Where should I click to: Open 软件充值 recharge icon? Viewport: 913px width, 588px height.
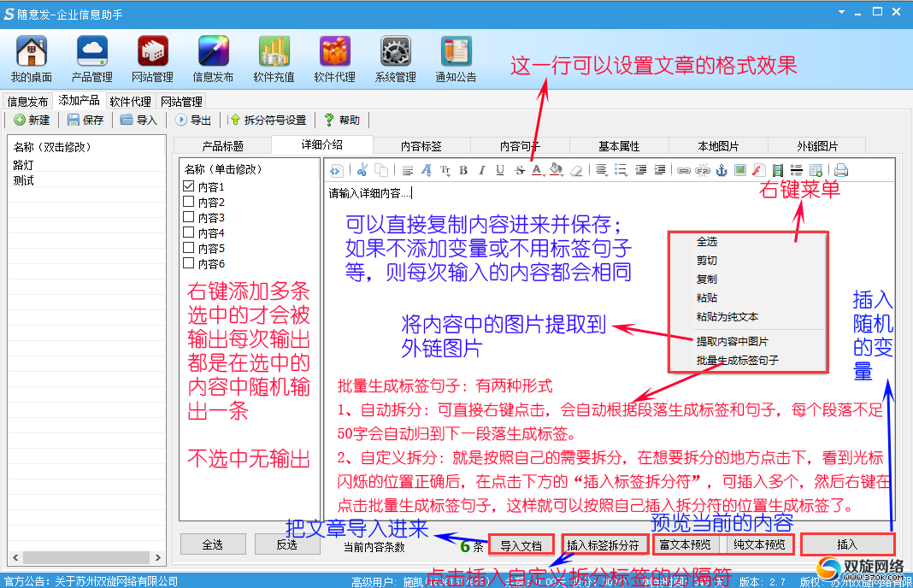pyautogui.click(x=274, y=59)
